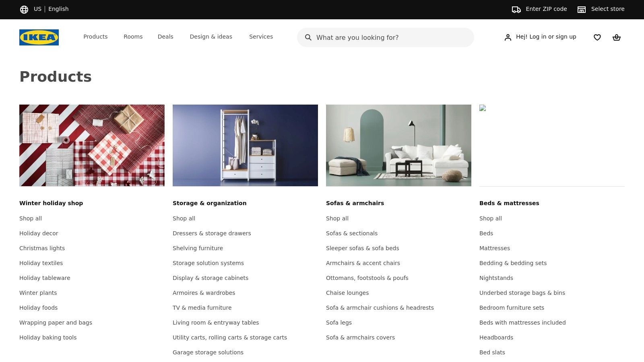Image resolution: width=644 pixels, height=362 pixels.
Task: Click the Mattresses link
Action: (x=495, y=248)
